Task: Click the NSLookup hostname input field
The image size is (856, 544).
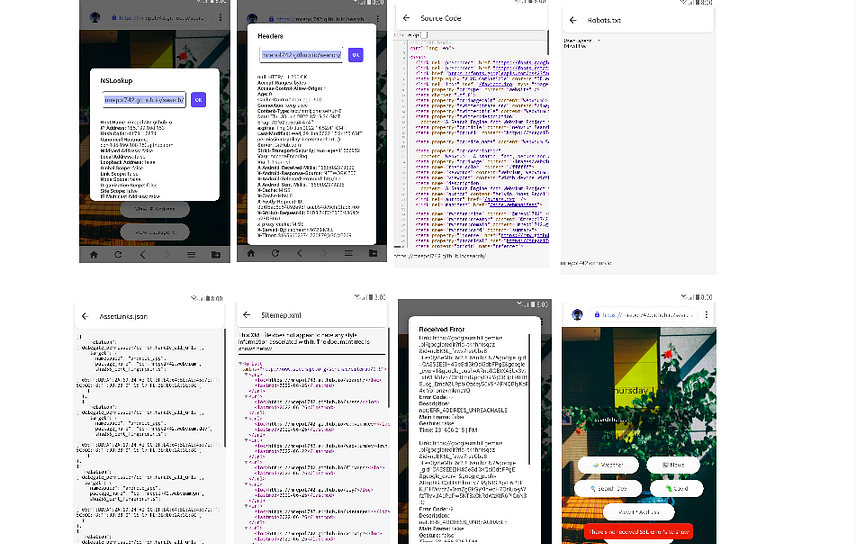Action: [145, 100]
